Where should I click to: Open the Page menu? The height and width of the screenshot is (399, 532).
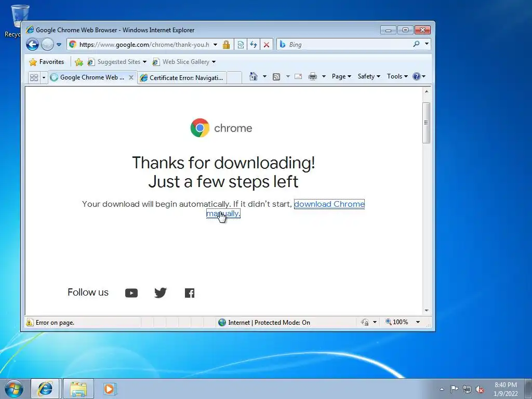tap(341, 76)
